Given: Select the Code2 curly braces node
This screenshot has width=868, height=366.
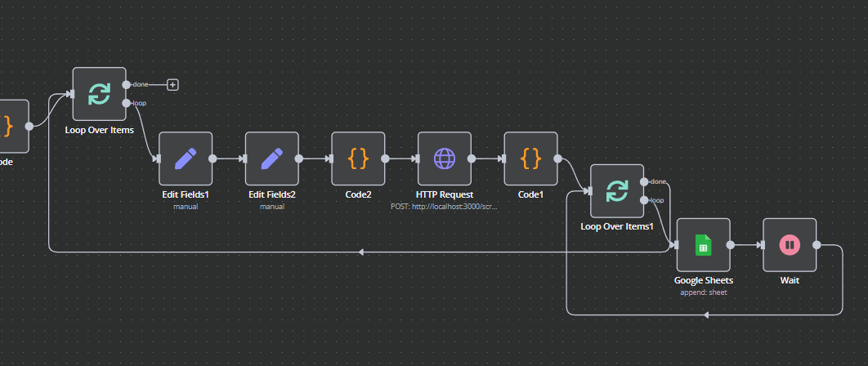Looking at the screenshot, I should click(x=358, y=158).
